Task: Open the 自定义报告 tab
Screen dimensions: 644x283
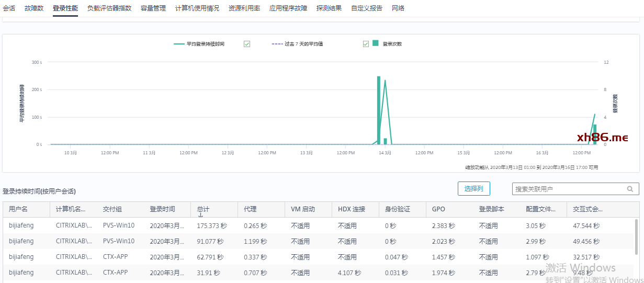Action: pos(367,8)
